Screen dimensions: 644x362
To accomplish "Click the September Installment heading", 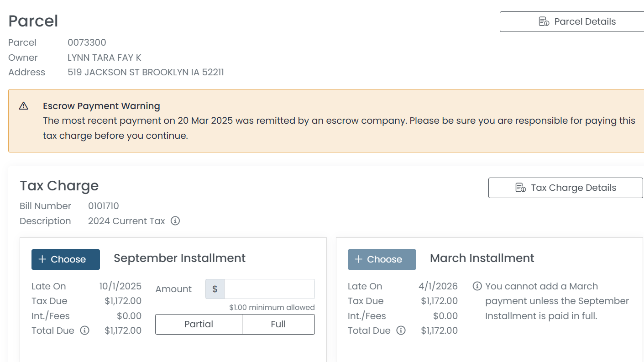I will [179, 258].
